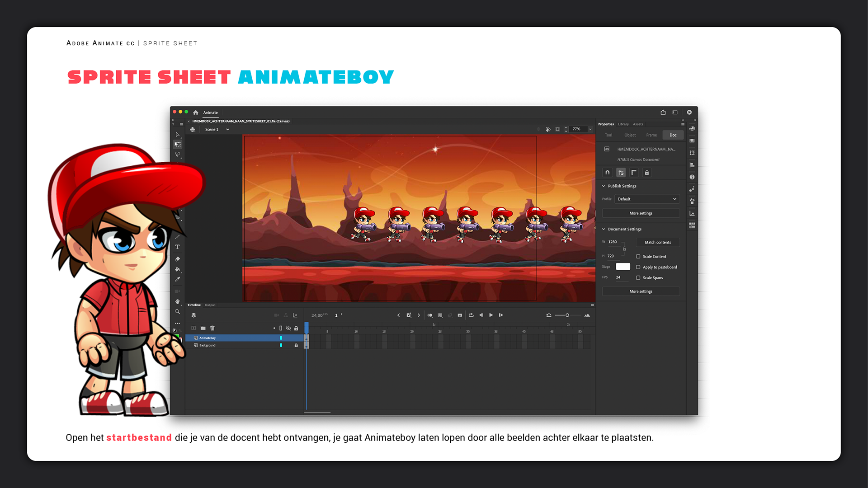This screenshot has width=868, height=488.
Task: Select the Hand tool in toolbar
Action: [x=177, y=301]
